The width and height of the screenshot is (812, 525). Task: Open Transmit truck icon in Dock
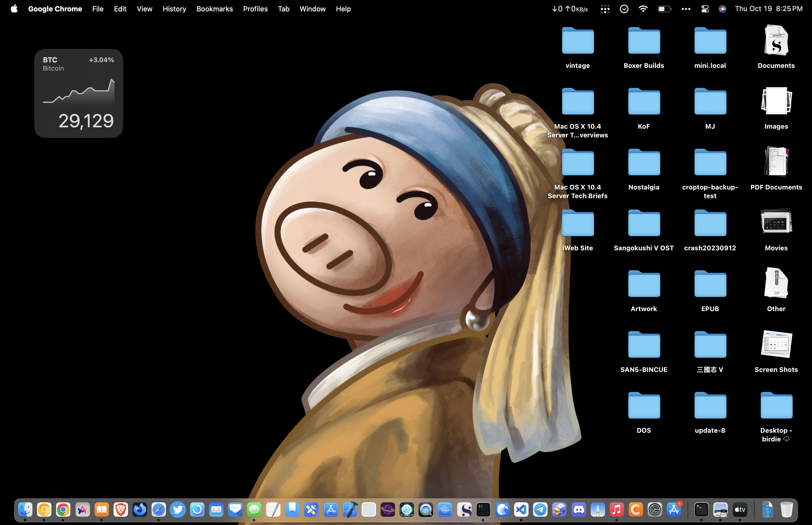pos(560,510)
